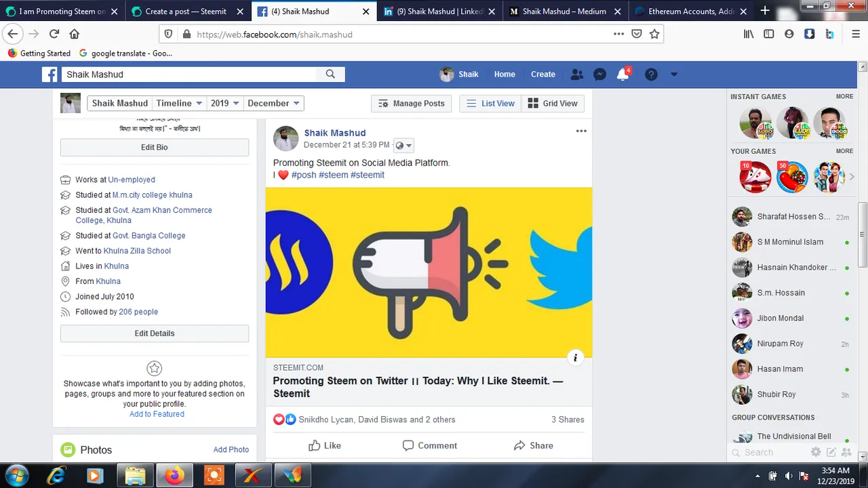Screen dimensions: 868x488
Task: Switch to the Shaik Mashud – Medium tab
Action: pyautogui.click(x=564, y=11)
